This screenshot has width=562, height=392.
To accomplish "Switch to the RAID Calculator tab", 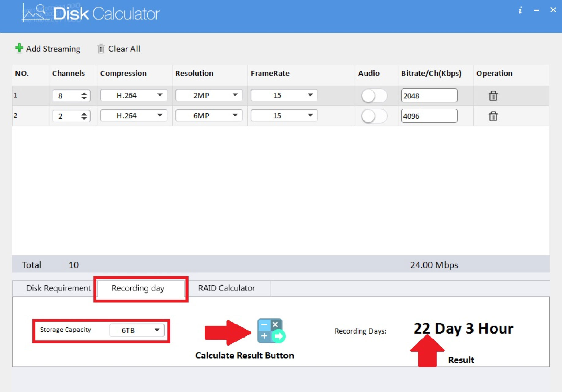I will point(227,288).
